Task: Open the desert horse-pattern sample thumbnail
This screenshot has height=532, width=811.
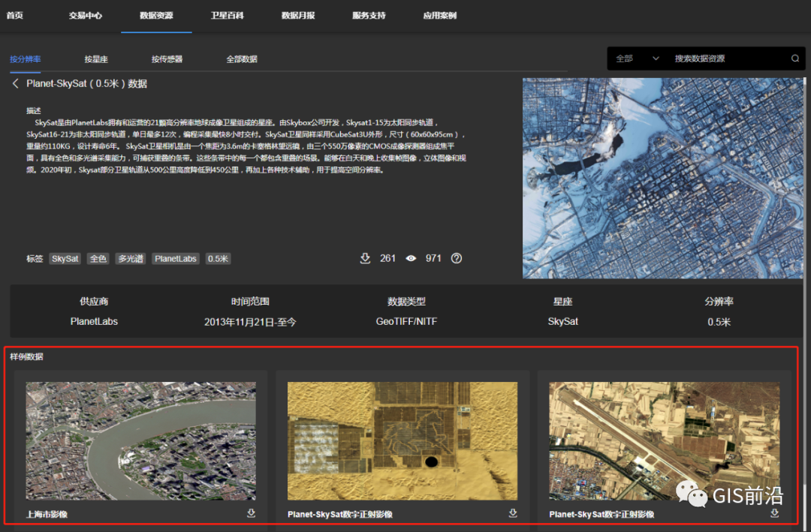Action: (402, 441)
